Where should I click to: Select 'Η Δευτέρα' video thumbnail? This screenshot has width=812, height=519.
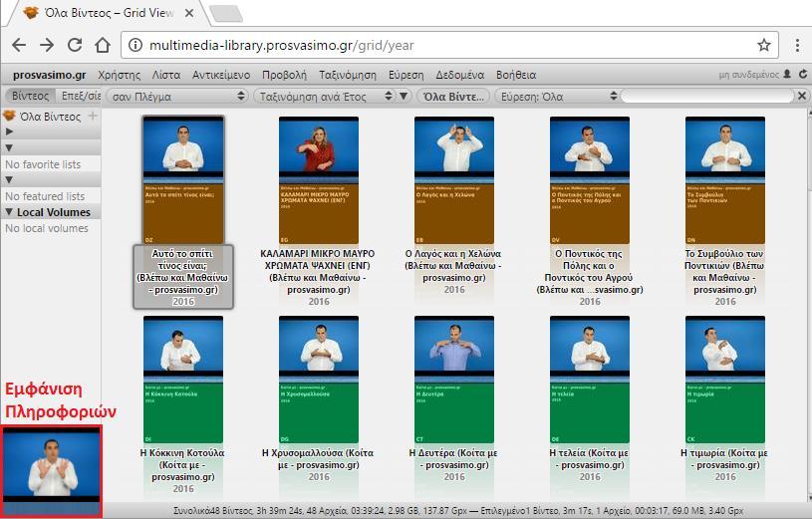point(454,380)
